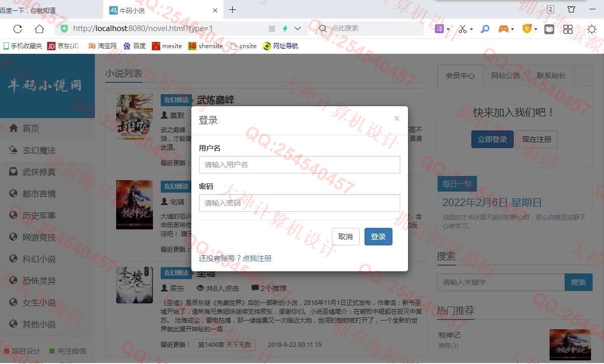
Task: Click the 请输入用户名 username field
Action: click(299, 165)
